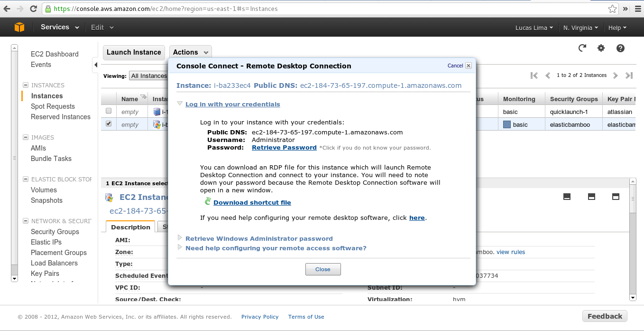
Task: Click the view rules link
Action: pos(511,252)
